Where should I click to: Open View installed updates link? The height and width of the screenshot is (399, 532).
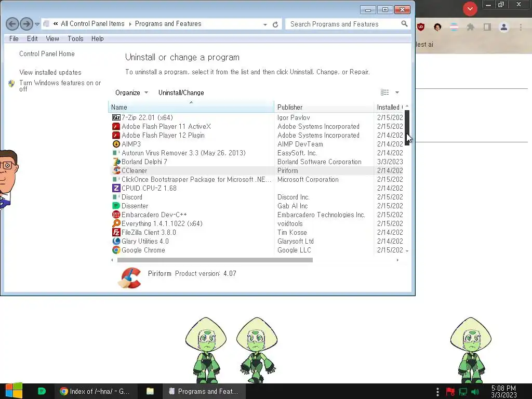pyautogui.click(x=50, y=72)
